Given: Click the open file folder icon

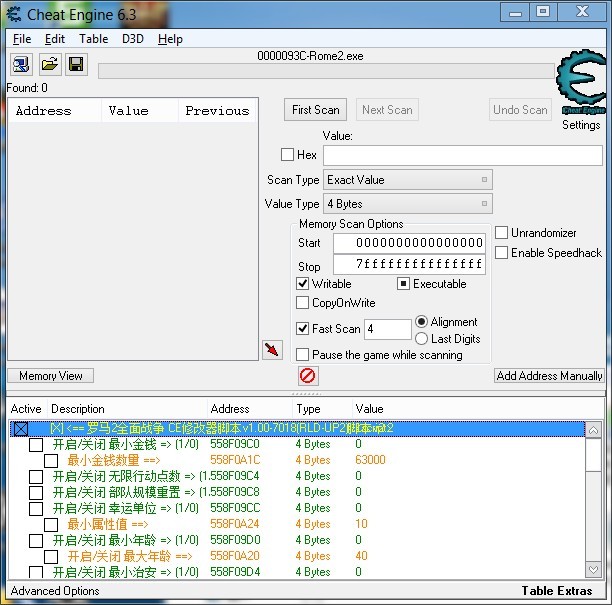Looking at the screenshot, I should tap(50, 64).
